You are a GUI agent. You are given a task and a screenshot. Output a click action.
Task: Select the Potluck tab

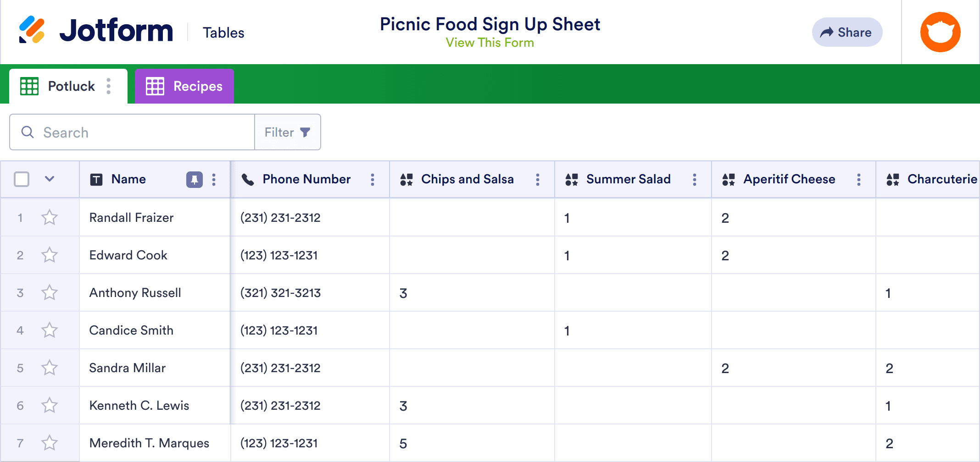tap(71, 86)
